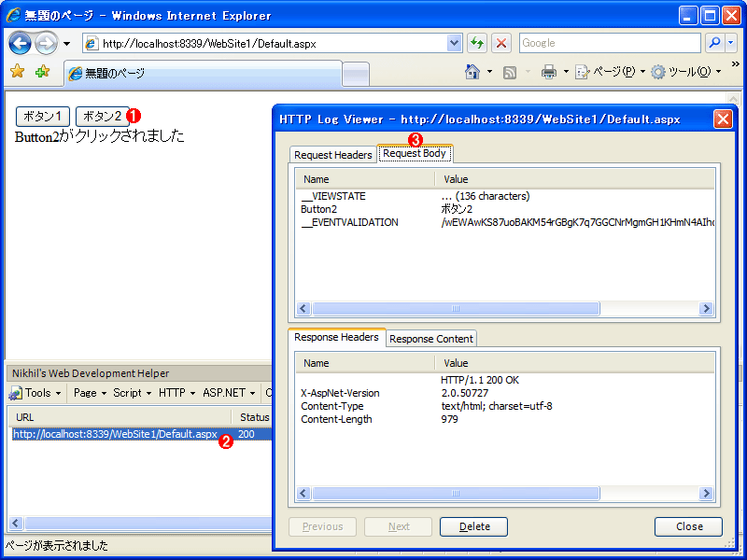Click the horizontal scrollbar in Request Body list

(x=504, y=308)
